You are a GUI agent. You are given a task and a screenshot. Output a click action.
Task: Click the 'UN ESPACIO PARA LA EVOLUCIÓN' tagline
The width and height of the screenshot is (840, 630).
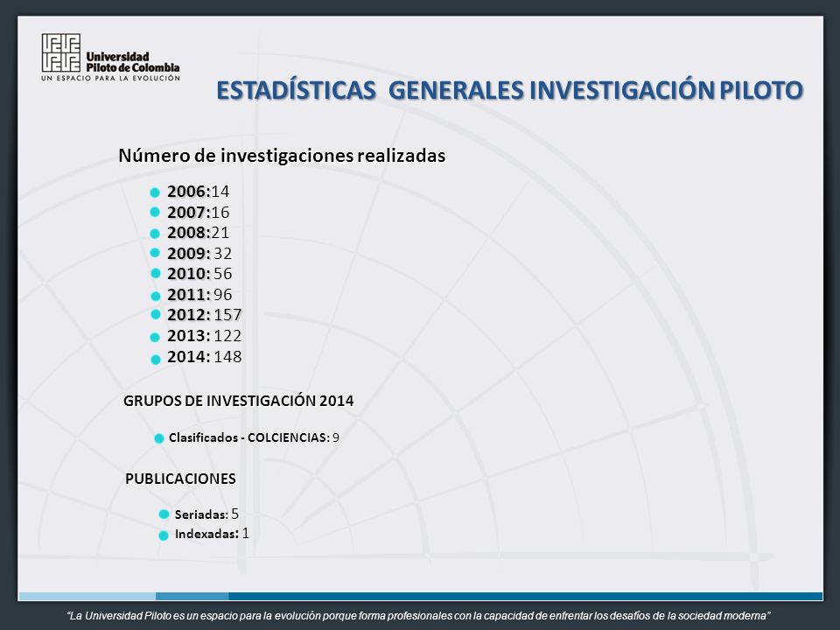coord(110,78)
